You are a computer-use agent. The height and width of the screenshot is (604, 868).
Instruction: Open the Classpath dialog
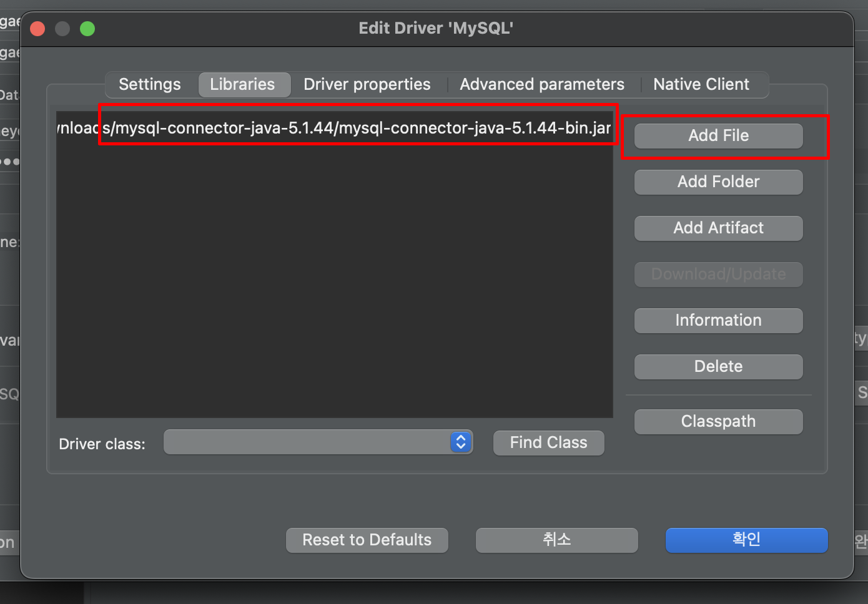click(719, 421)
